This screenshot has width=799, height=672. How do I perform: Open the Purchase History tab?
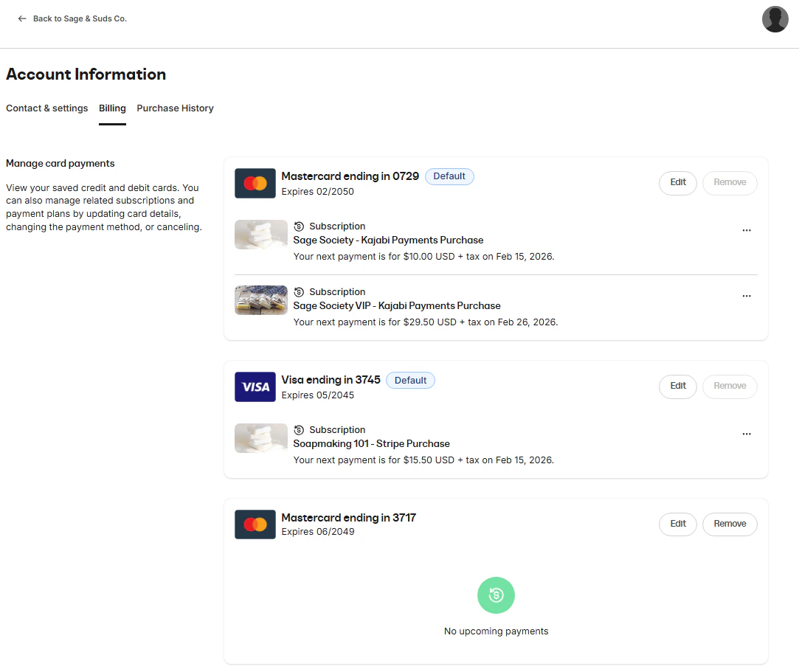(x=175, y=108)
